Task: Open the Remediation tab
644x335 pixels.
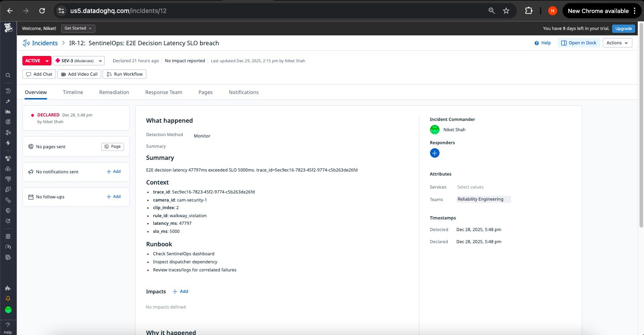Action: (x=114, y=92)
